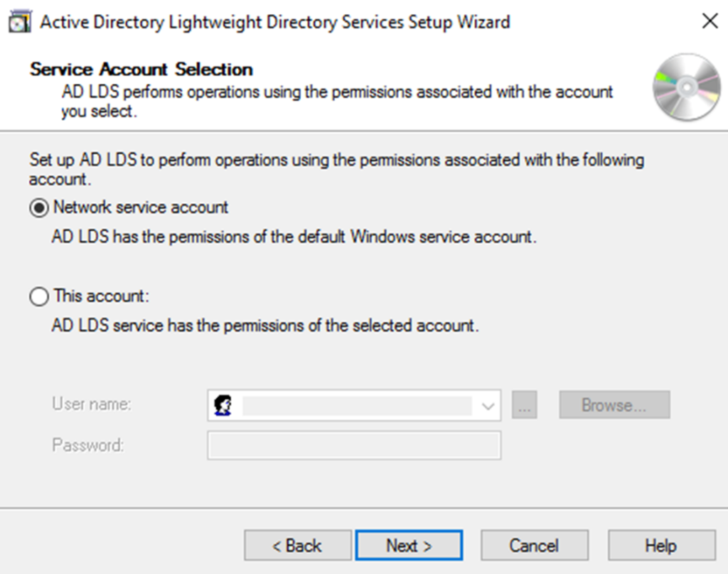This screenshot has width=728, height=574.
Task: Click the ellipsis (...) button next to User name
Action: [524, 405]
